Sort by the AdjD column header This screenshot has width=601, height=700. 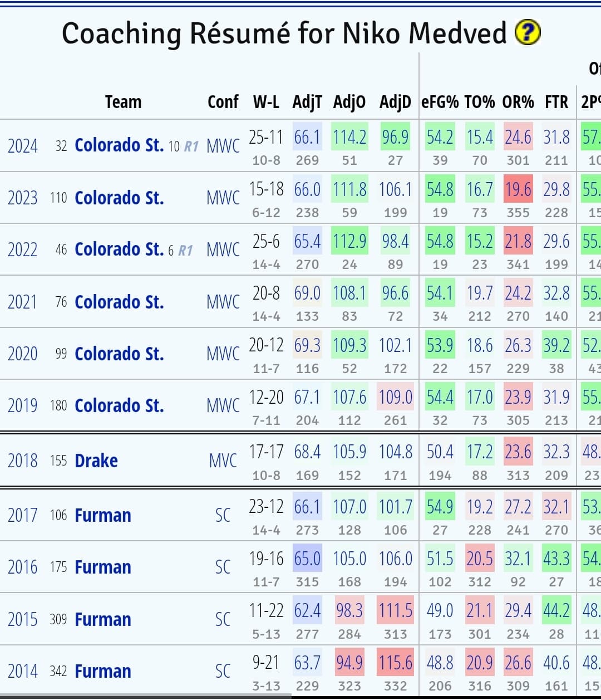click(395, 102)
